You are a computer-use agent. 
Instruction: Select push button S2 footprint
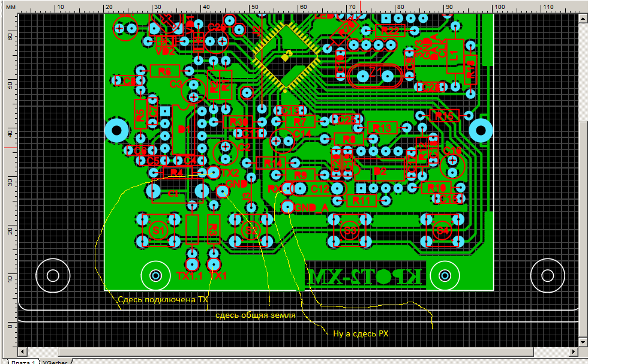pyautogui.click(x=251, y=231)
